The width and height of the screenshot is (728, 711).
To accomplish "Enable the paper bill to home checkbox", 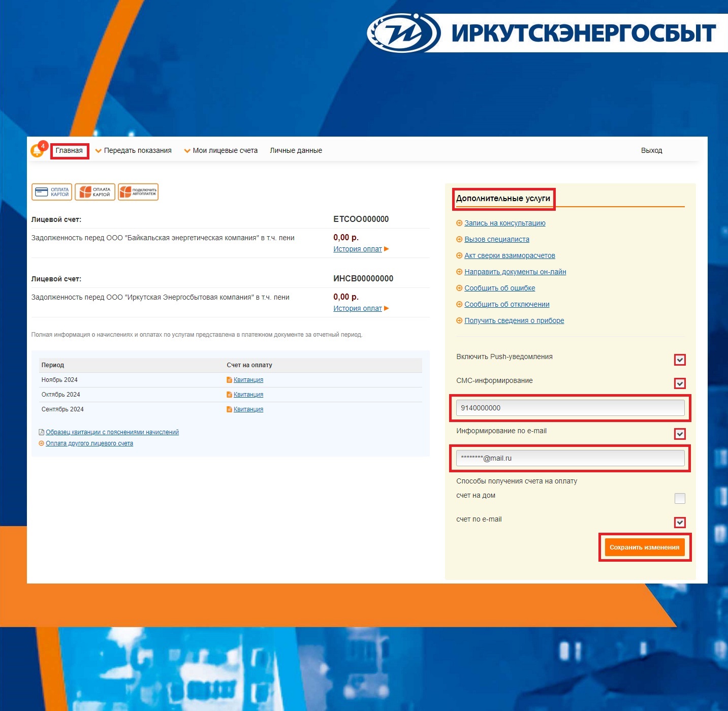I will click(680, 498).
